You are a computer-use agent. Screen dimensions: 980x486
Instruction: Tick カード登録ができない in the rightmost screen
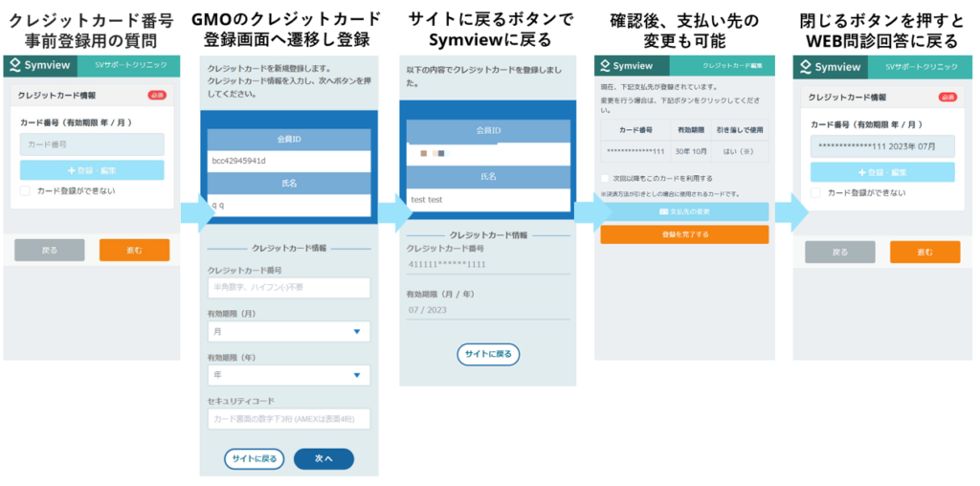tap(816, 192)
